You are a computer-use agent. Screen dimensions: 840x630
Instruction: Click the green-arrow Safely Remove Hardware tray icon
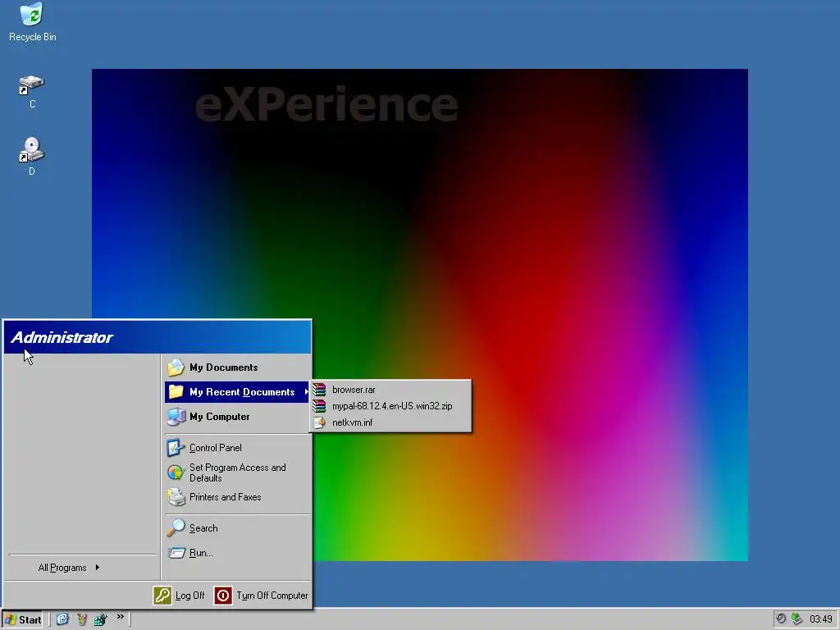coord(797,619)
